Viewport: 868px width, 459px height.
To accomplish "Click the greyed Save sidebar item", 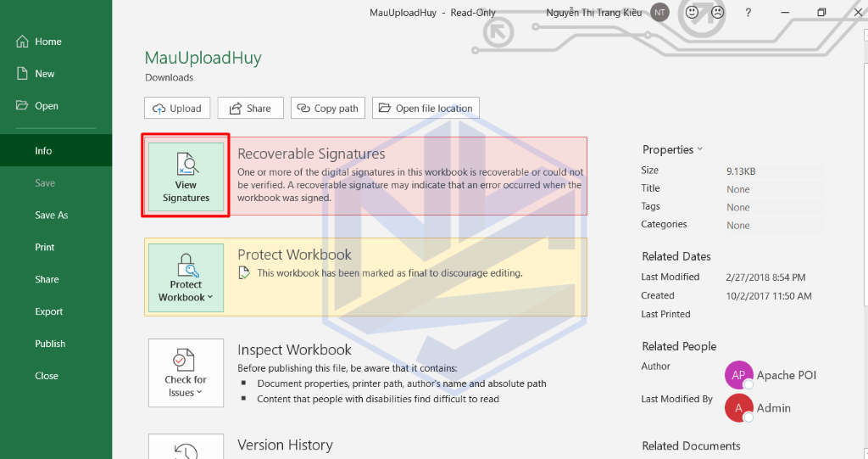I will pyautogui.click(x=56, y=183).
